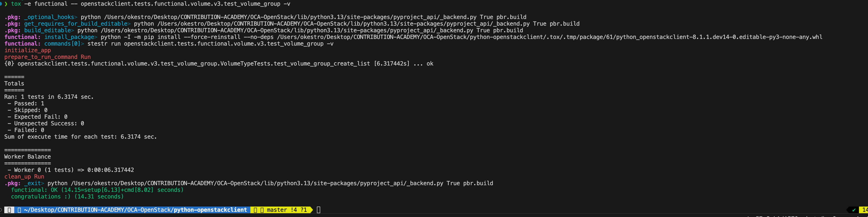Image resolution: width=868 pixels, height=217 pixels.
Task: Click the "Worker Balance" heading
Action: (x=28, y=157)
